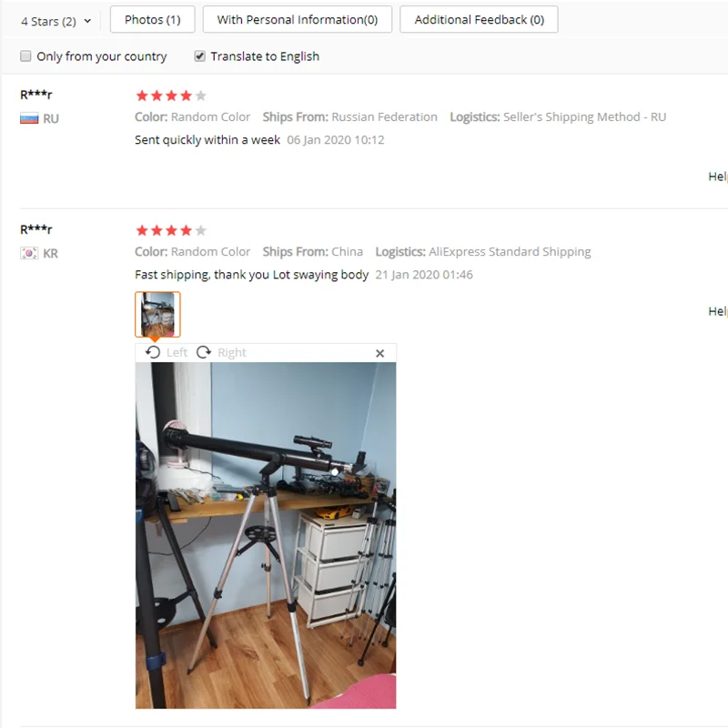
Task: Show Additional Feedback (0) reviews
Action: (x=479, y=19)
